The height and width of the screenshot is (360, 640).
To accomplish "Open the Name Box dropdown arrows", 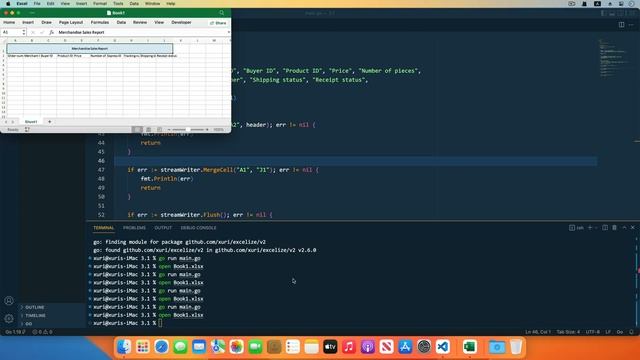I will tap(24, 32).
